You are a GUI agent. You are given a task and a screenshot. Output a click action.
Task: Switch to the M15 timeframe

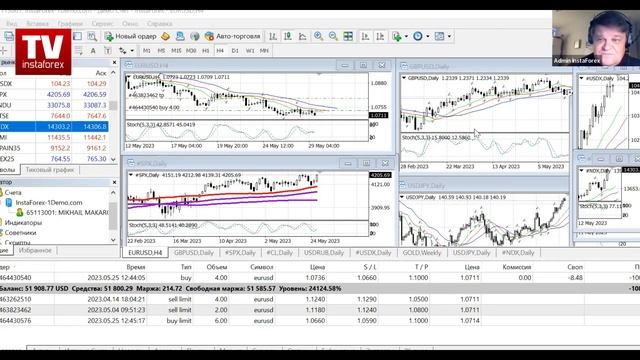[176, 51]
